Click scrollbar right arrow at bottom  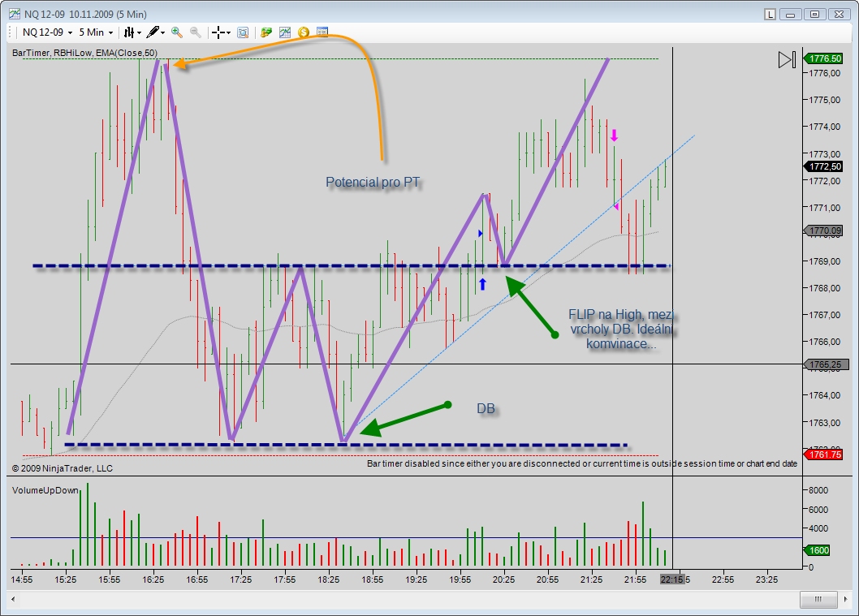coord(846,599)
